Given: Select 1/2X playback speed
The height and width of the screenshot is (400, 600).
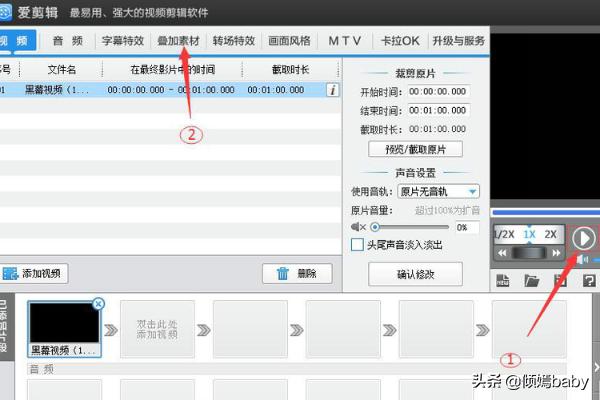Looking at the screenshot, I should coord(504,234).
